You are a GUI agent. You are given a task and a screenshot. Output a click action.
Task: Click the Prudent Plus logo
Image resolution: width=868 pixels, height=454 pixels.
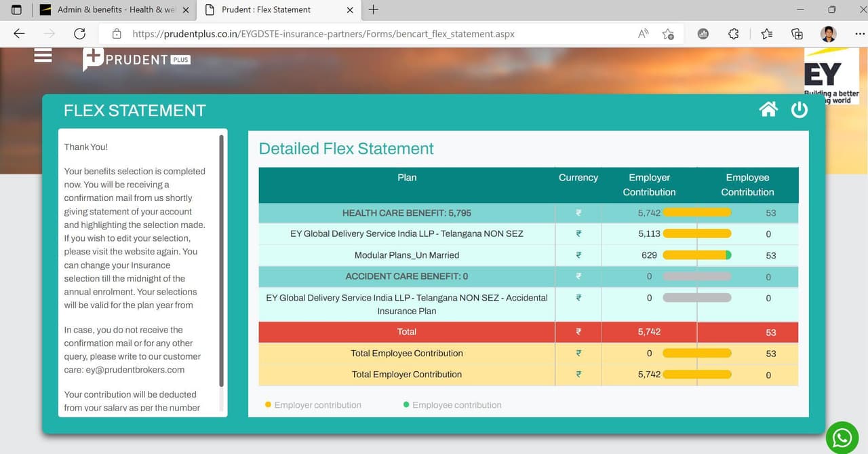coord(136,60)
